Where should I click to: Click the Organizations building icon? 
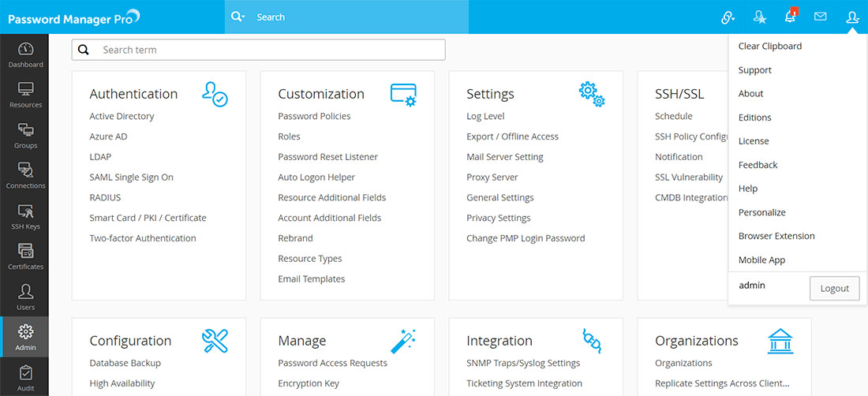pos(780,341)
